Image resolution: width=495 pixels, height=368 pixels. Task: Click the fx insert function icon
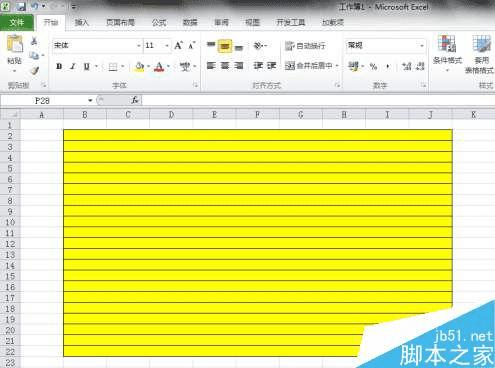click(135, 100)
